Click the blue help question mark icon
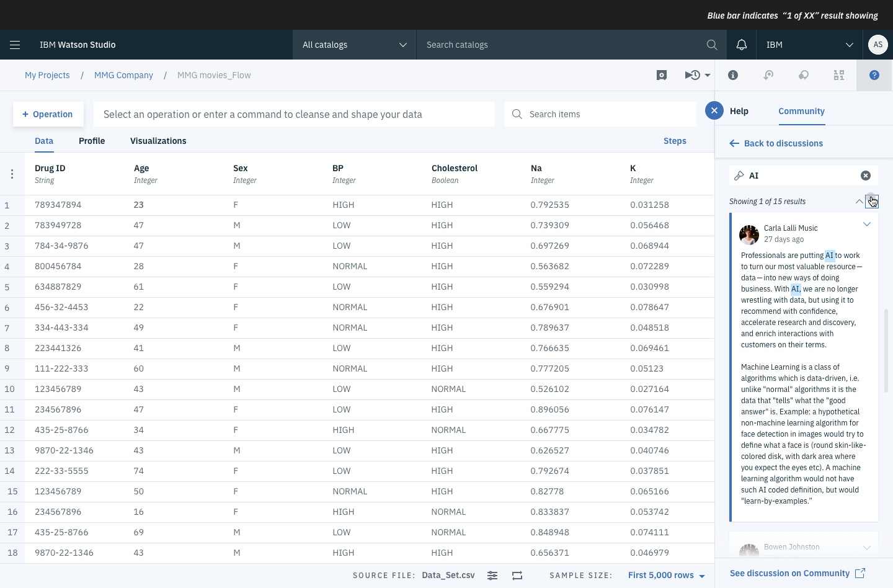Screen dimensions: 893x588 click(874, 75)
